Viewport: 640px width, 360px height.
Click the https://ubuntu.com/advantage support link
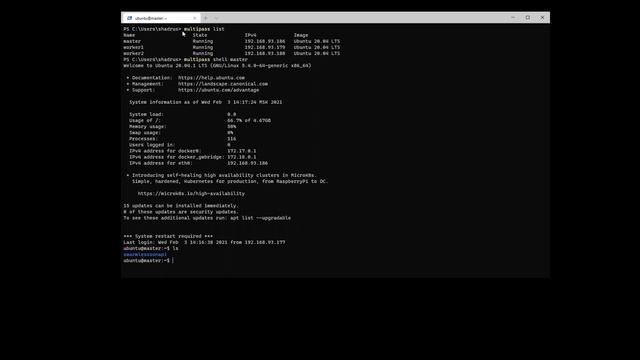click(x=218, y=90)
